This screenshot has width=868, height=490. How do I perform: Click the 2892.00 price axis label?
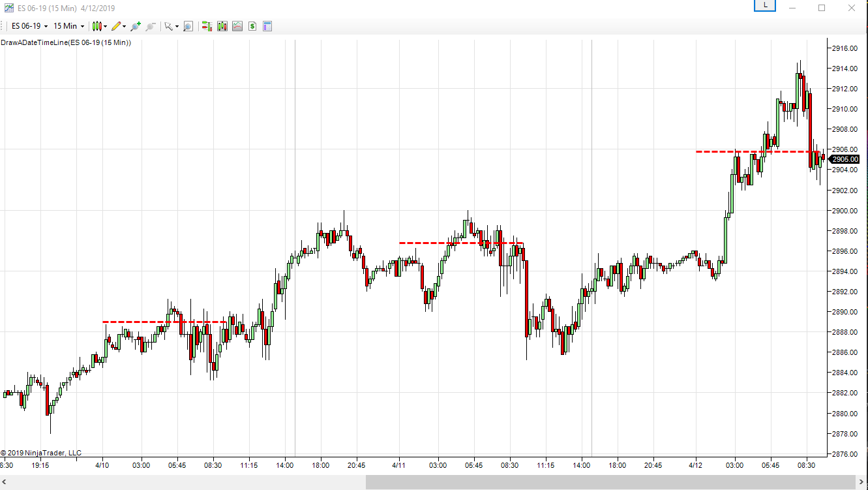(845, 292)
